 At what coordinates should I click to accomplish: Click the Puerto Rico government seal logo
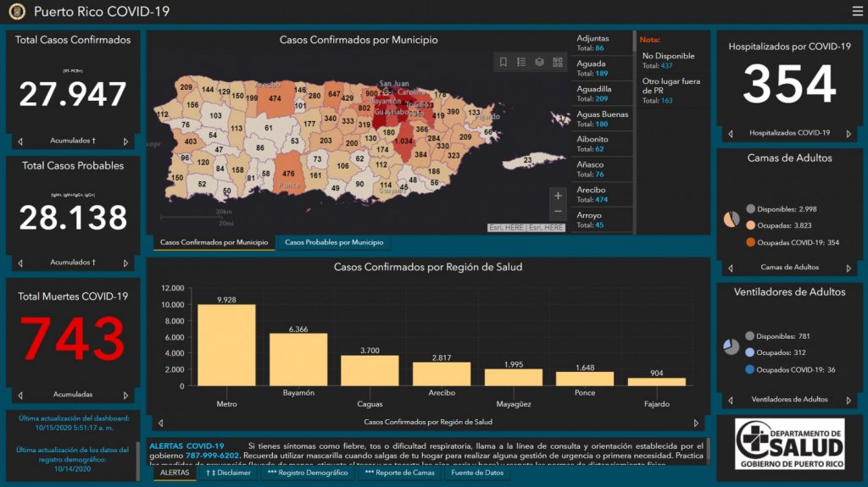click(17, 12)
